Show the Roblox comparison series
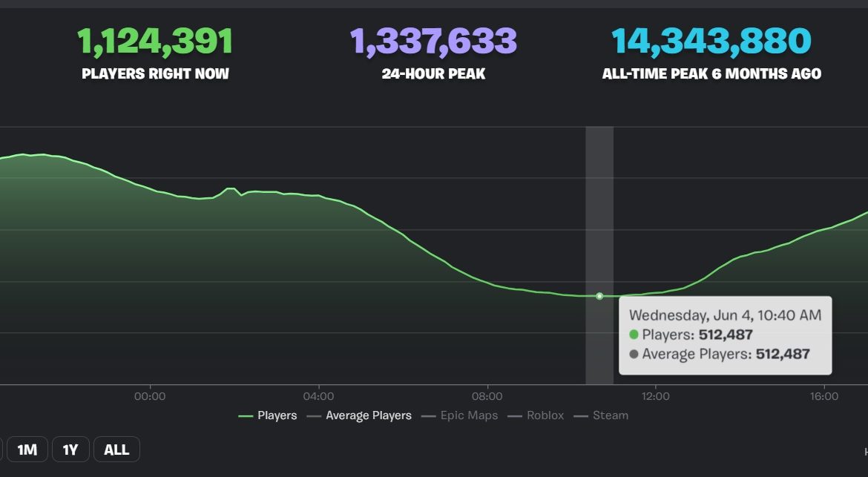 click(545, 415)
